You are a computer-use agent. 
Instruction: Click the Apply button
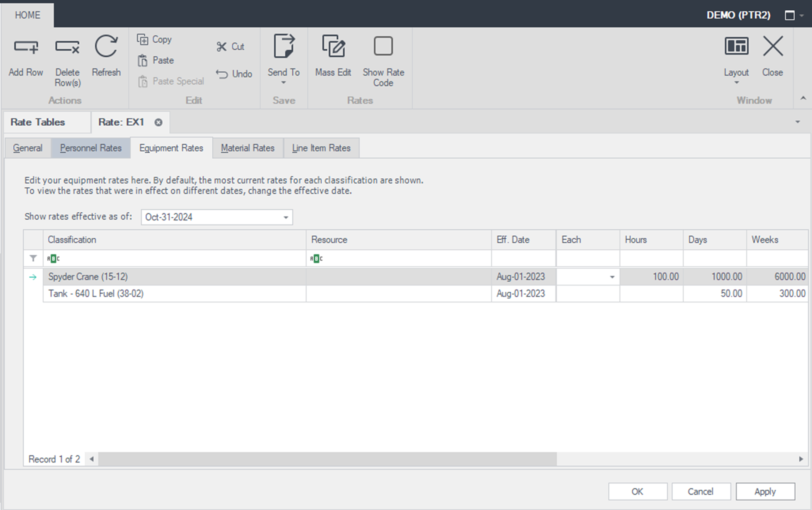click(x=765, y=491)
